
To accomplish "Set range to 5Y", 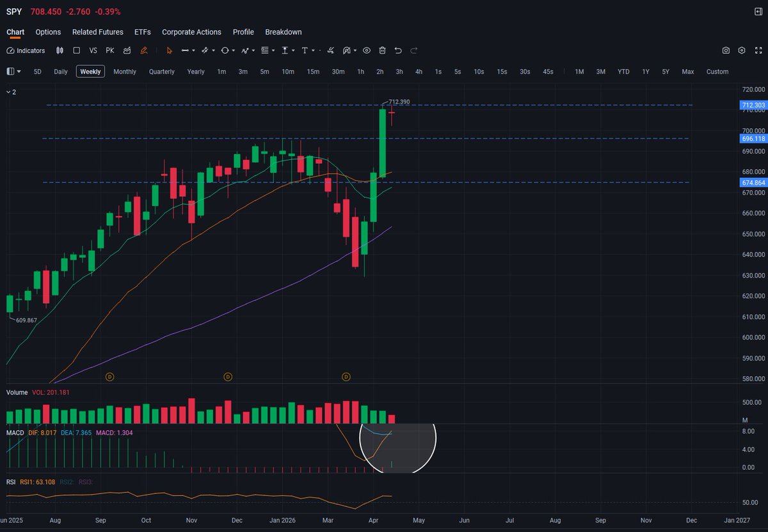I will point(666,72).
